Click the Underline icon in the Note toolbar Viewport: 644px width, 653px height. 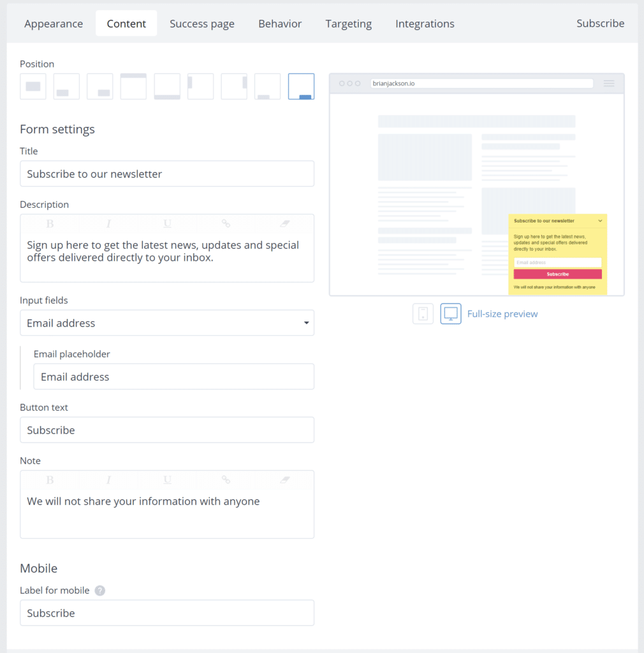(x=167, y=480)
